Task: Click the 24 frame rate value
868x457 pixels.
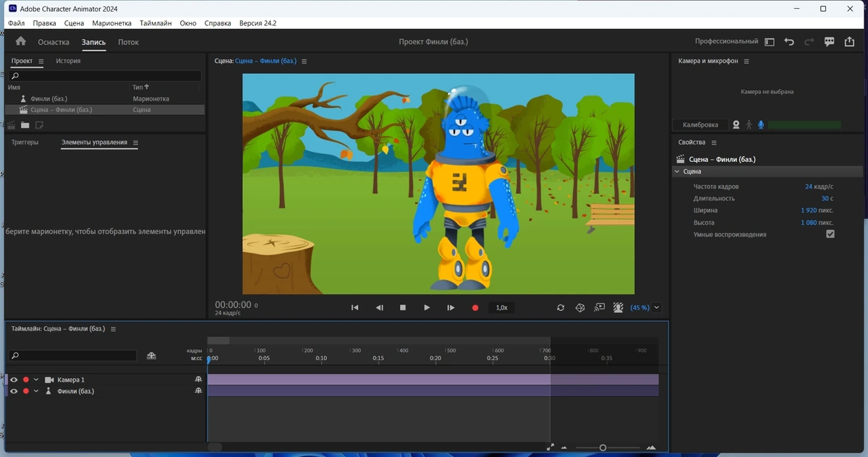Action: pos(809,187)
